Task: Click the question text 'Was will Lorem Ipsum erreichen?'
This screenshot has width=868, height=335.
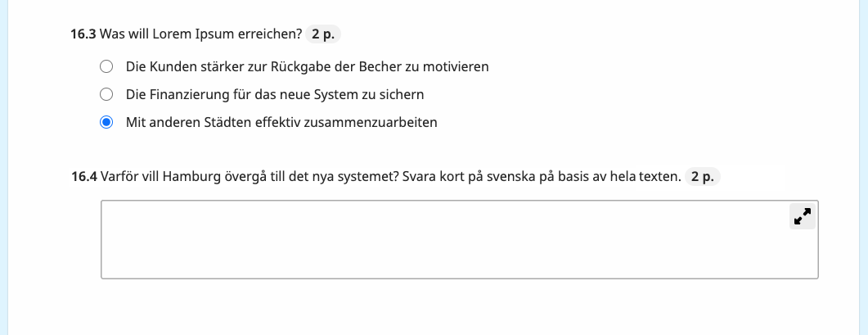Action: (x=200, y=34)
